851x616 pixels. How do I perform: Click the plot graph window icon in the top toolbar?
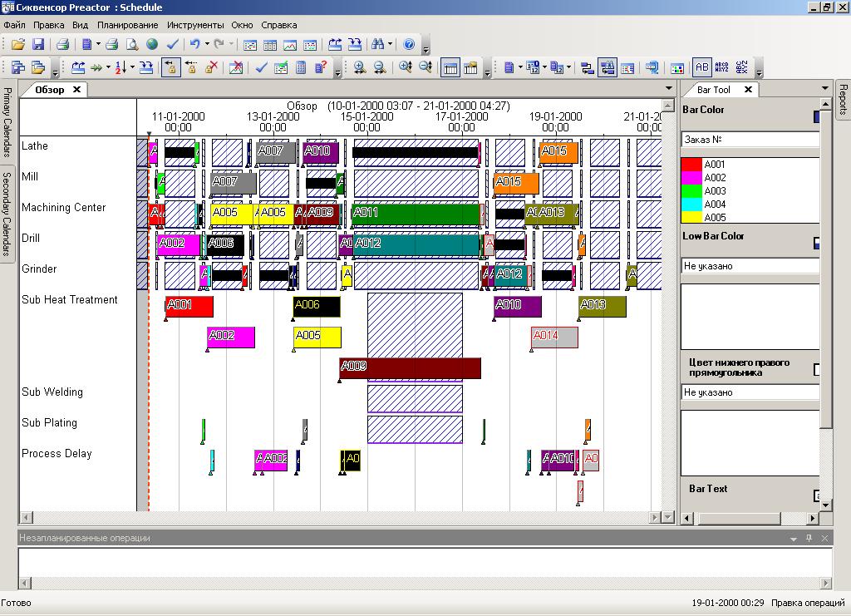[x=290, y=45]
